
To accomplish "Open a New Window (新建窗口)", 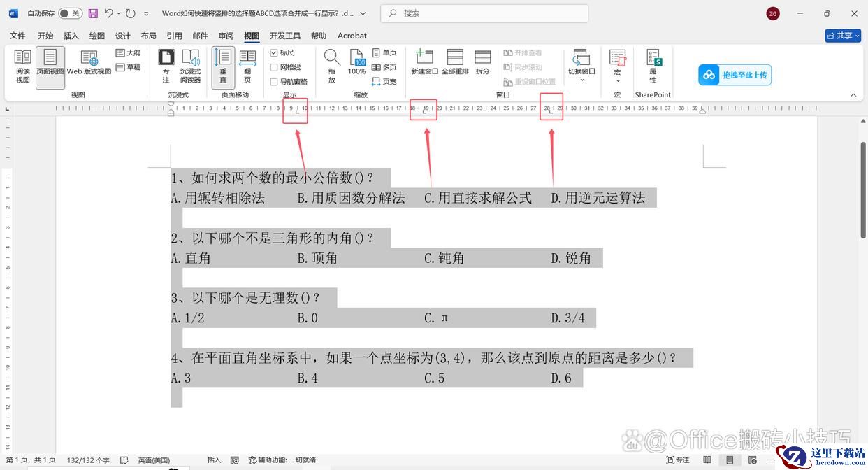I will (x=424, y=63).
